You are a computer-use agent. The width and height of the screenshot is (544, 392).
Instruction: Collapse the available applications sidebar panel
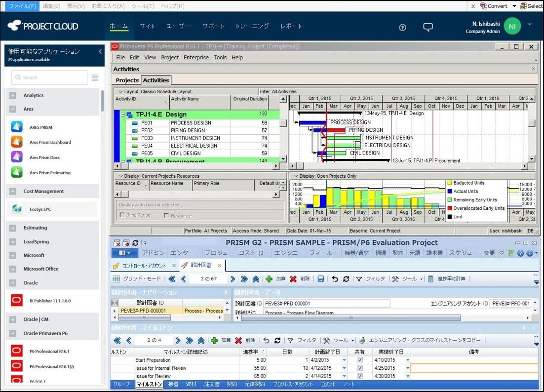coord(100,52)
